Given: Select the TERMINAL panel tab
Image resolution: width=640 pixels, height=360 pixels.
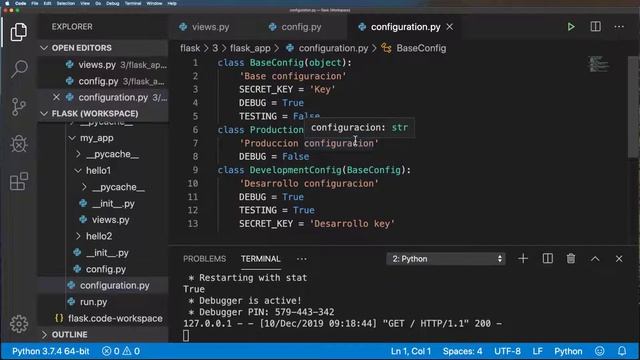Looking at the screenshot, I should (260, 259).
